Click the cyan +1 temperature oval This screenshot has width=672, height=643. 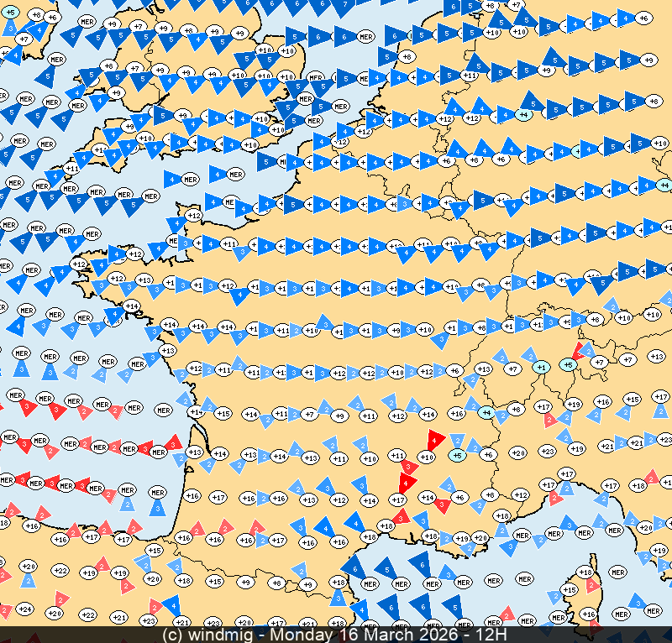click(x=542, y=367)
